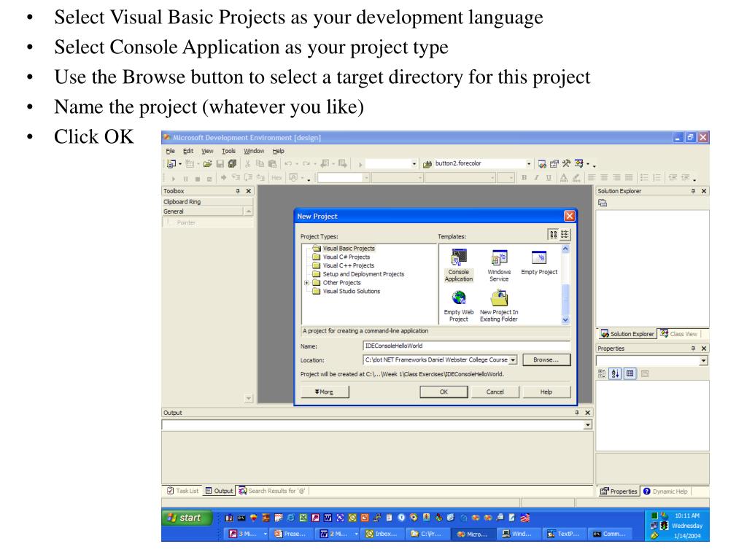747x560 pixels.
Task: Click Cancel in New Project dialog
Action: click(495, 392)
